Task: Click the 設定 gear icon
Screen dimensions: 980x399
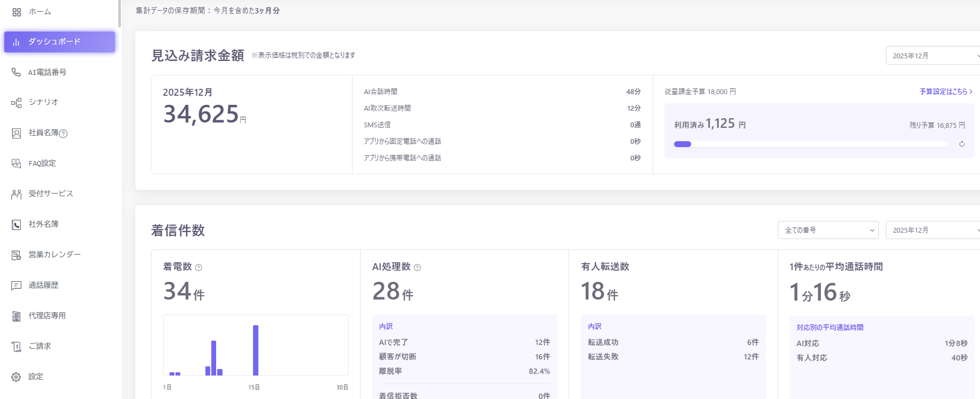Action: 17,377
